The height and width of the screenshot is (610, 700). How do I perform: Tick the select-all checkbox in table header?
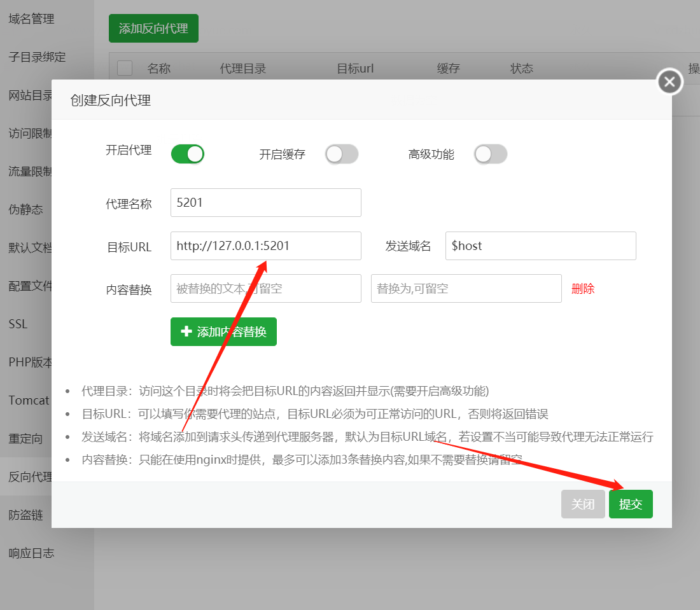pyautogui.click(x=125, y=68)
